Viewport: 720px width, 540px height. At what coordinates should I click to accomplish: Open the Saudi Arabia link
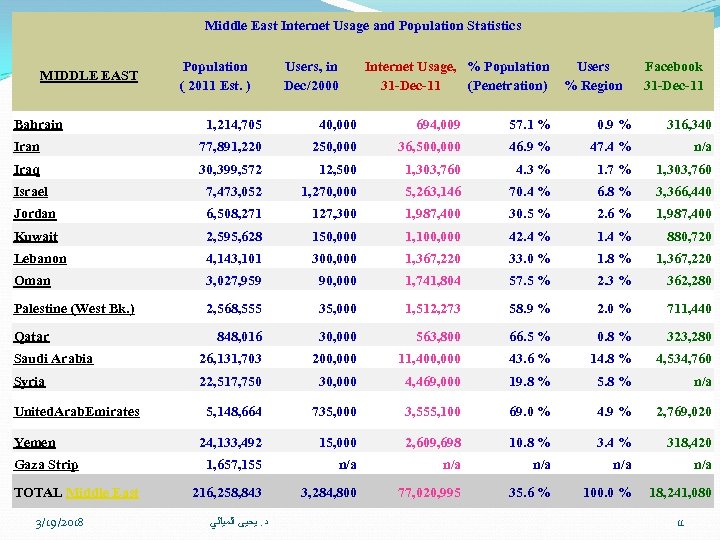coord(53,359)
